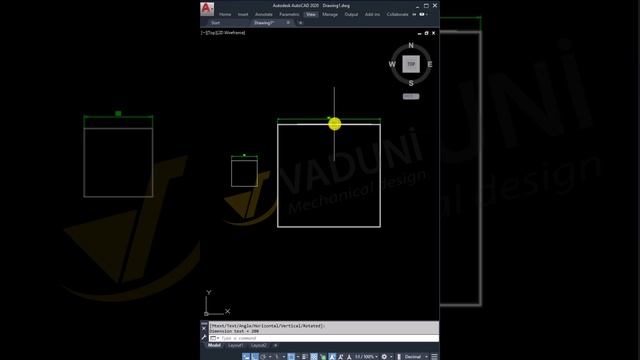Toggle snap mode in status bar
The image size is (640, 360).
click(x=255, y=357)
